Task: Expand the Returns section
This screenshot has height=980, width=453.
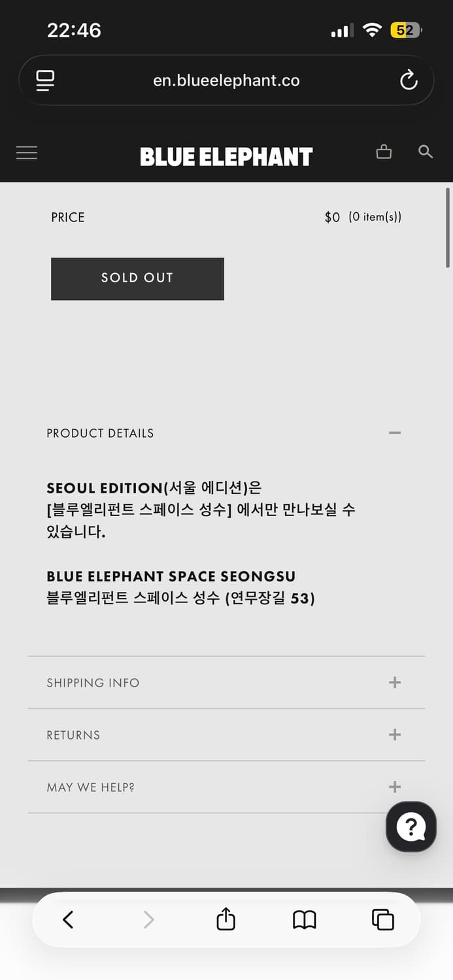Action: point(394,735)
